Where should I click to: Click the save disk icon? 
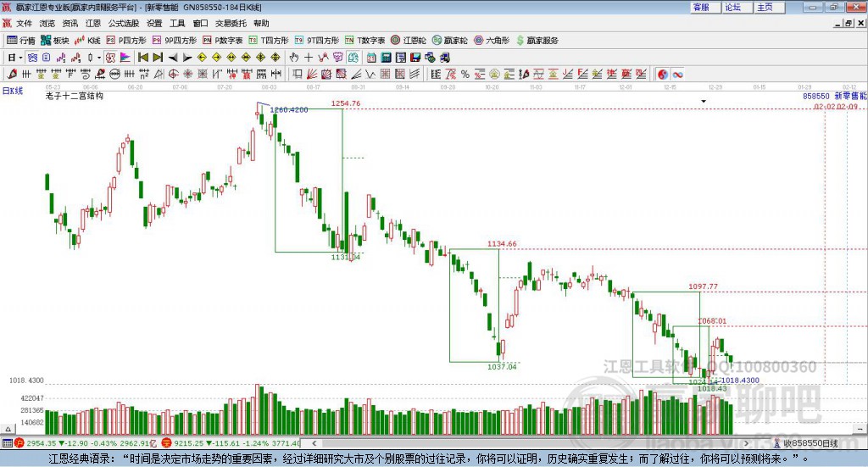(x=415, y=58)
